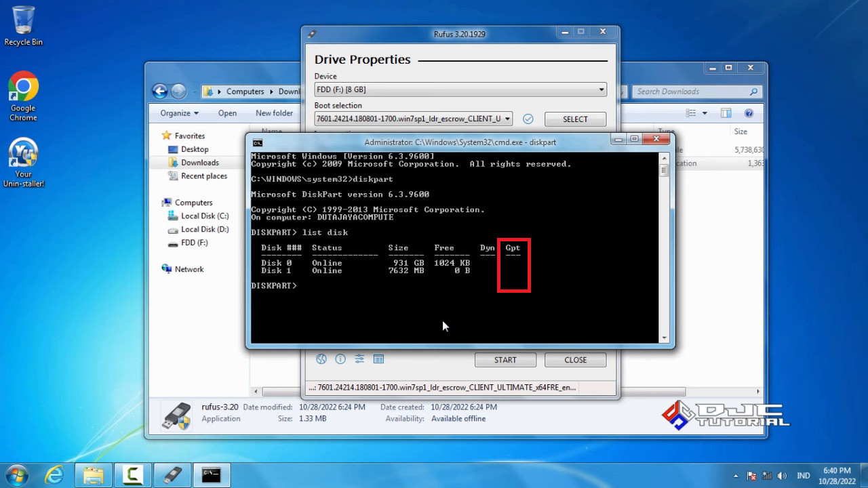Select Network in navigation pane
868x488 pixels.
coord(189,269)
